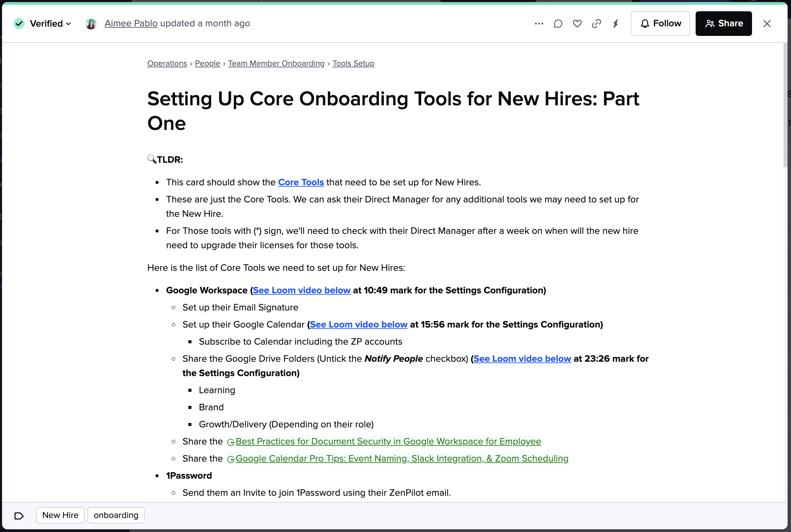
Task: Click the lightning bolt icon
Action: pyautogui.click(x=616, y=24)
